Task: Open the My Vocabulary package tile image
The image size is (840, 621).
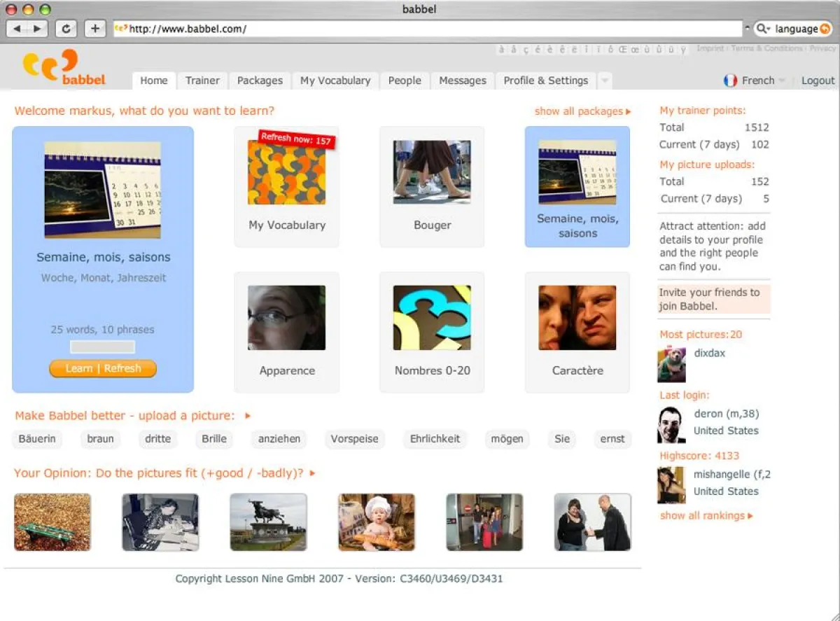Action: (x=286, y=172)
